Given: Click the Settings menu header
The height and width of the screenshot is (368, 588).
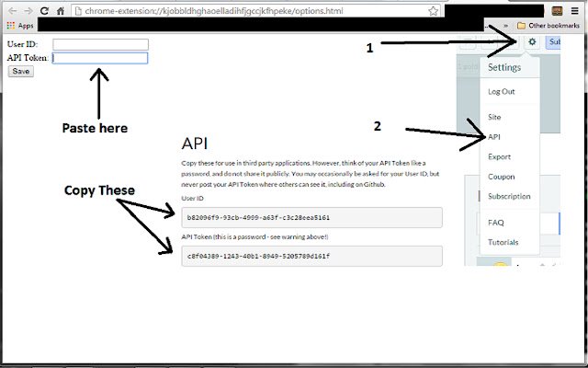Looking at the screenshot, I should tap(504, 67).
